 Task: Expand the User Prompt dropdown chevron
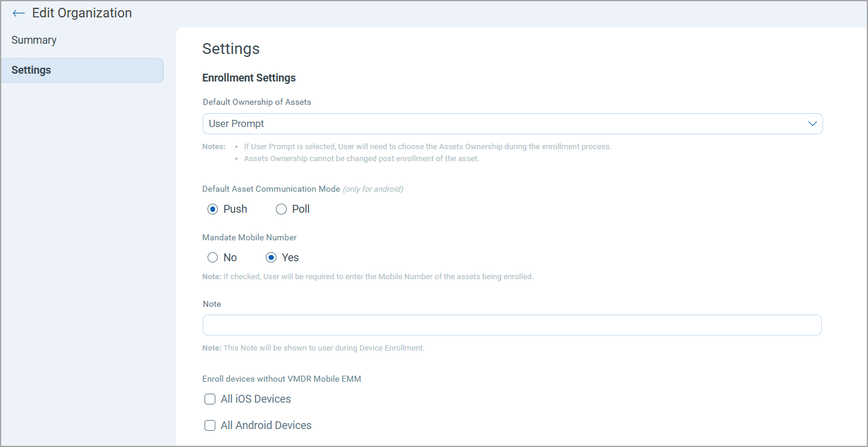(812, 123)
